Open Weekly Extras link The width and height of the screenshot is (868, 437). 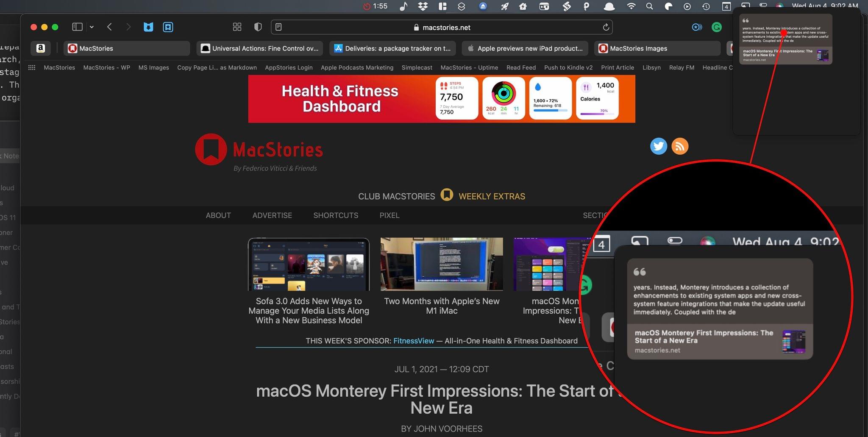492,196
